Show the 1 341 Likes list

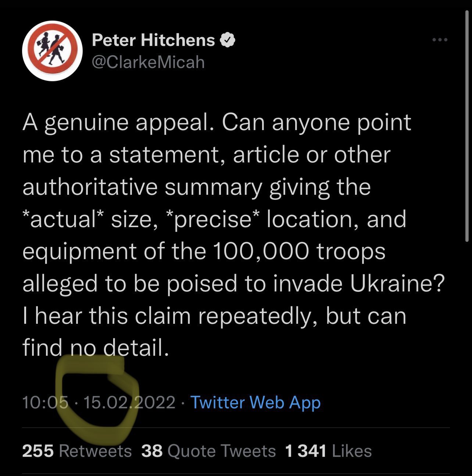tap(328, 451)
